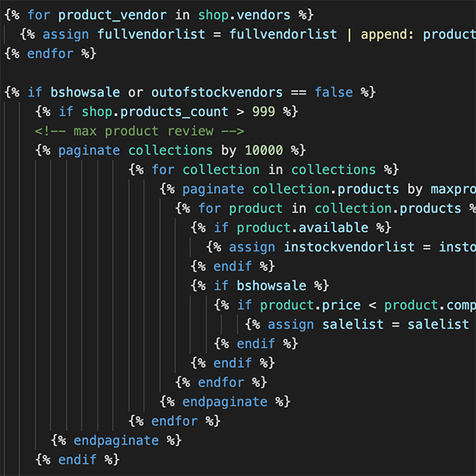Click the 'product_vendor' variable in for loop
The height and width of the screenshot is (476, 476).
pyautogui.click(x=113, y=15)
